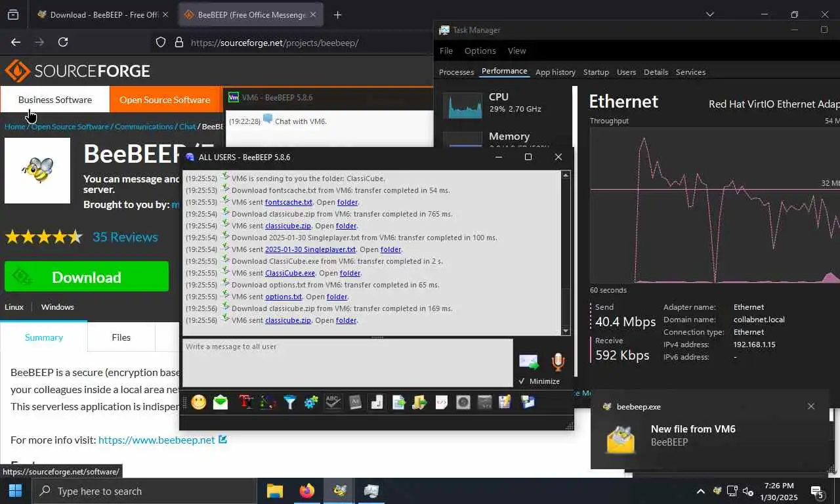Toggle ABC spell checking icon
This screenshot has width=840, height=504.
tap(333, 402)
